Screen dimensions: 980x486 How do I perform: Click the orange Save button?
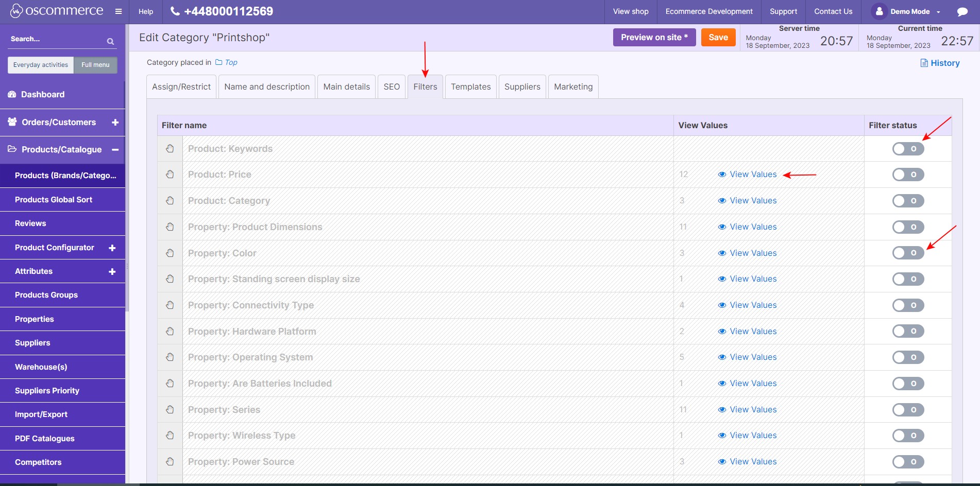(x=718, y=37)
